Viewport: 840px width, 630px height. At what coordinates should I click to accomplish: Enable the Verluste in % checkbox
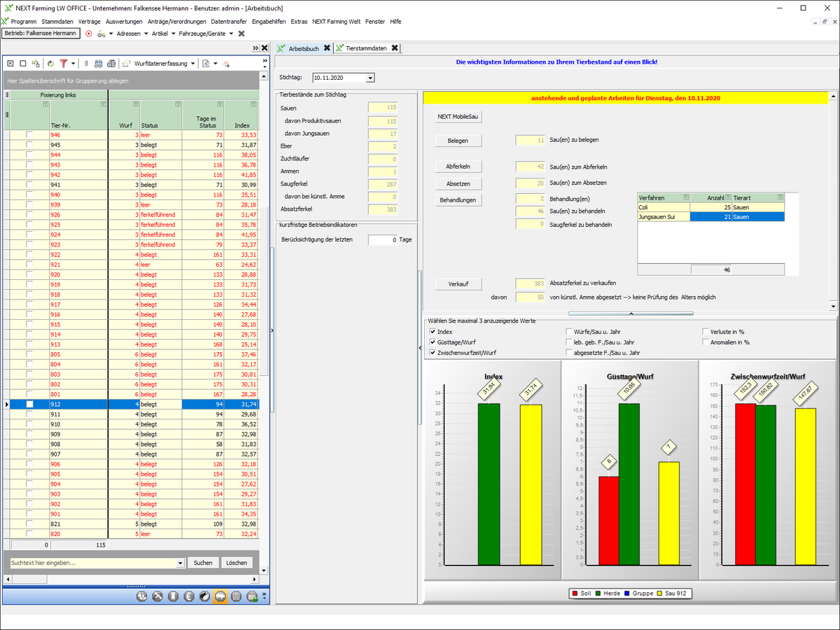(x=706, y=331)
